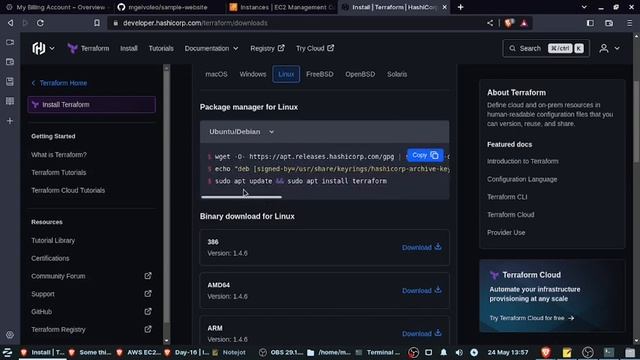Open Terraform Cloud Tutorials sidebar link
The width and height of the screenshot is (640, 360).
[68, 190]
